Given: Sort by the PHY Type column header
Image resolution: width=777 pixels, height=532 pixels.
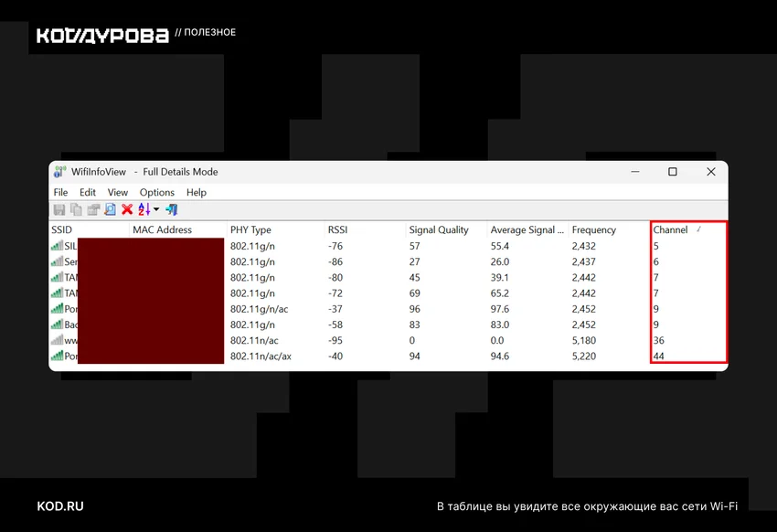Looking at the screenshot, I should coord(275,229).
